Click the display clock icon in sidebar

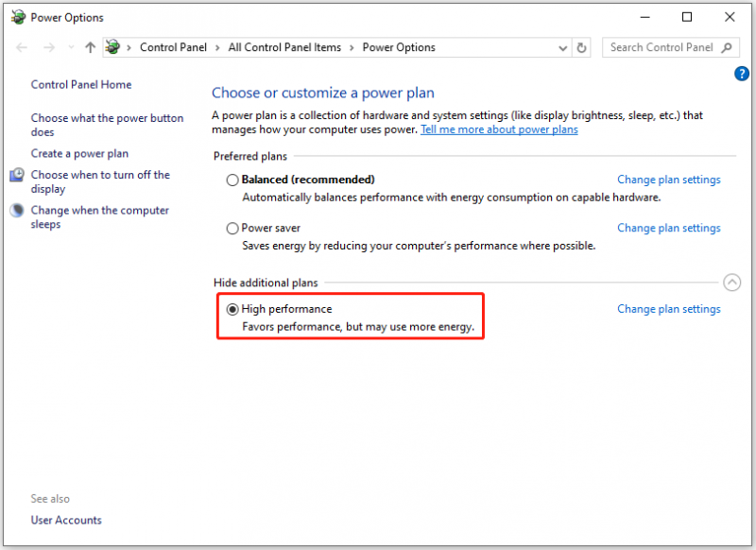17,175
